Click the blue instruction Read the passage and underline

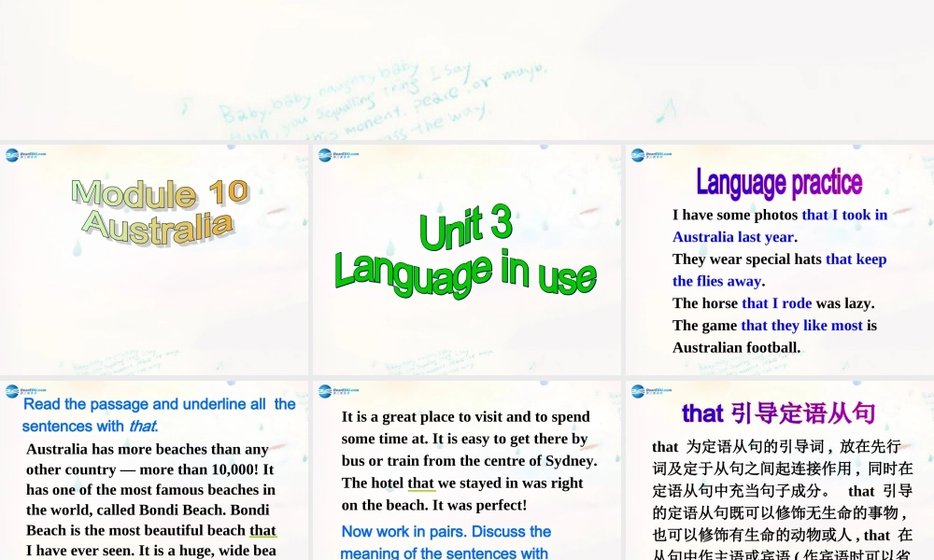(157, 414)
